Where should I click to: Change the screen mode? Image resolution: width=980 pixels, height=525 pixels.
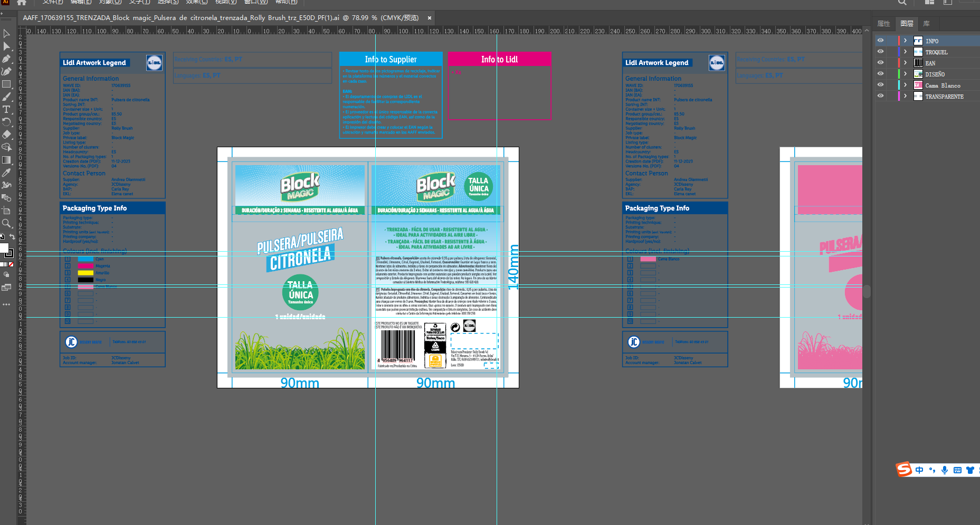[x=6, y=288]
